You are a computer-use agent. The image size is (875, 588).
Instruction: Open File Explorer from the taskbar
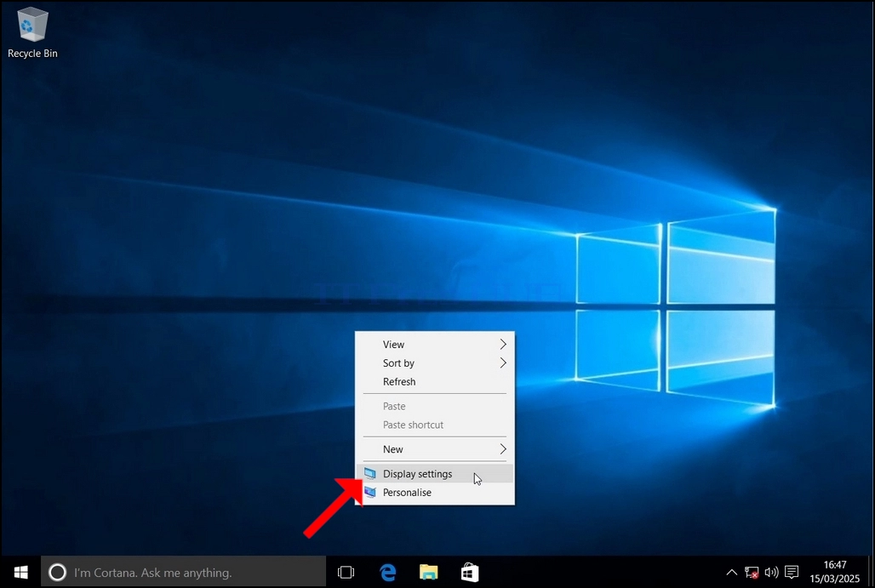pos(429,573)
